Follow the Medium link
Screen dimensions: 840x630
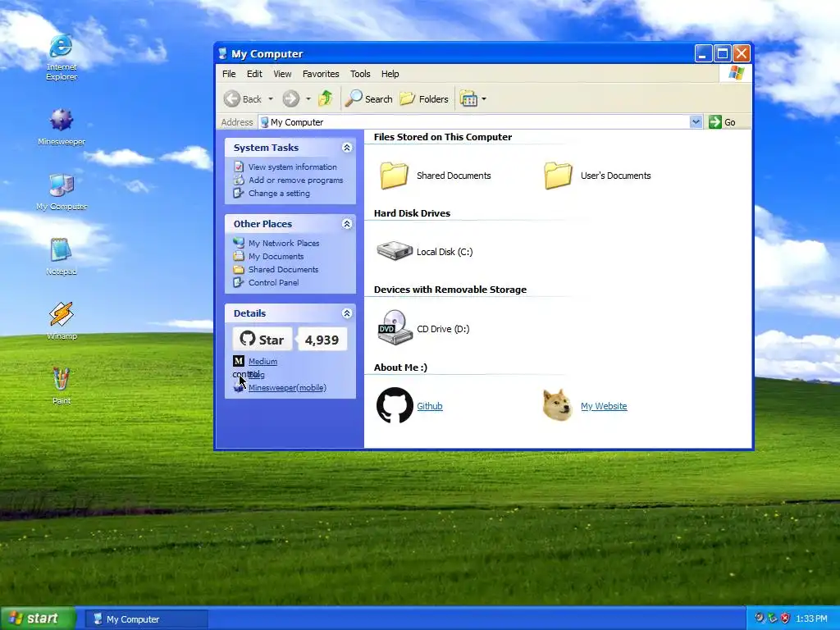262,362
